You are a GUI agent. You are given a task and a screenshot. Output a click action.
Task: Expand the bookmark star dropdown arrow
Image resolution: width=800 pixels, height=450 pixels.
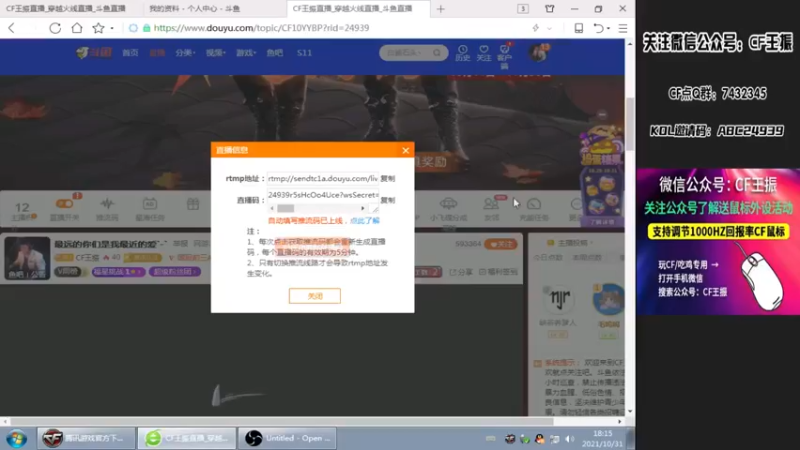[112, 29]
